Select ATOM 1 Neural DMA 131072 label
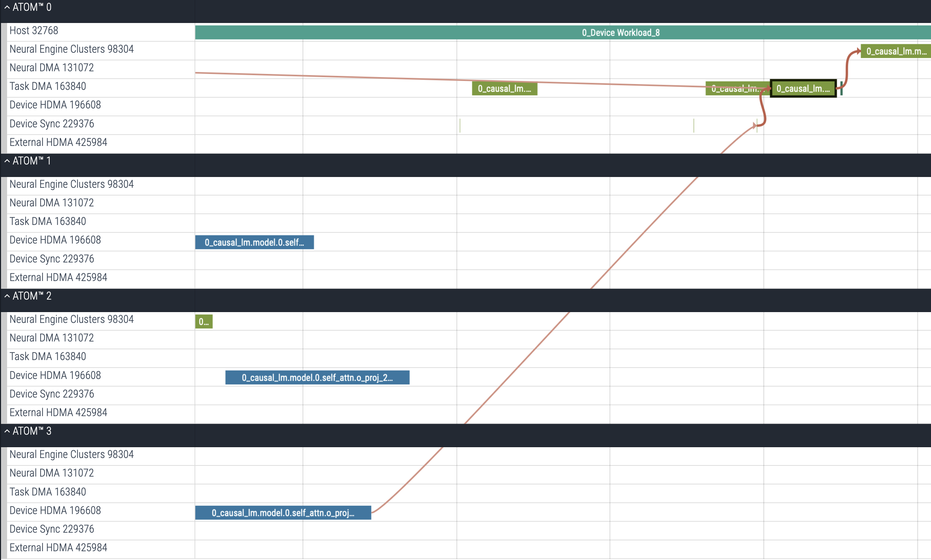The height and width of the screenshot is (560, 931). tap(51, 203)
